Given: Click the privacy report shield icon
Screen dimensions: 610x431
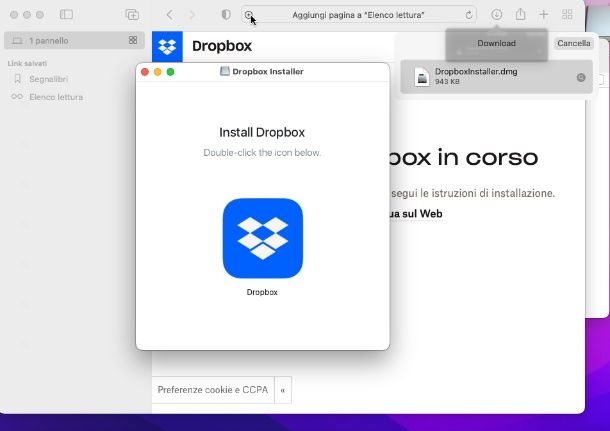Looking at the screenshot, I should coord(225,15).
